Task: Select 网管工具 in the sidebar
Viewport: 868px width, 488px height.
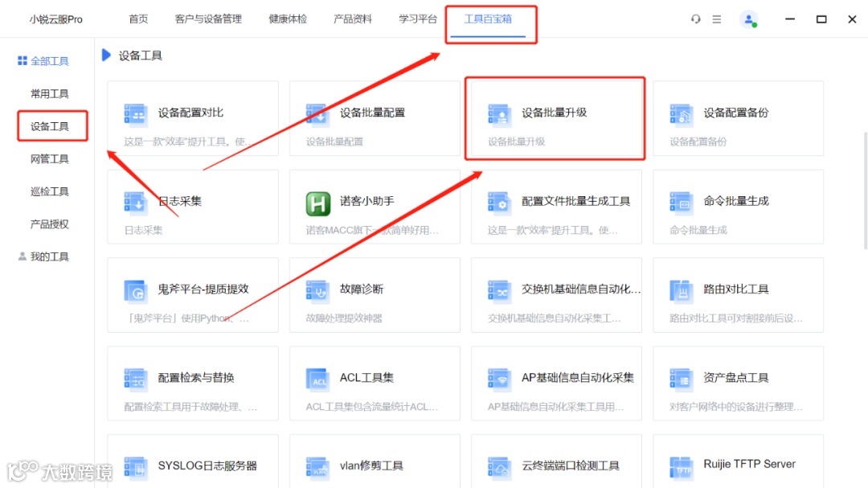Action: pos(49,159)
